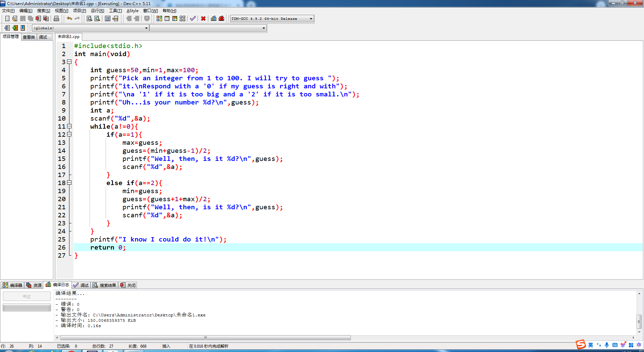Open the (globals) class dropdown
Viewport: 644px width, 352px height.
90,28
